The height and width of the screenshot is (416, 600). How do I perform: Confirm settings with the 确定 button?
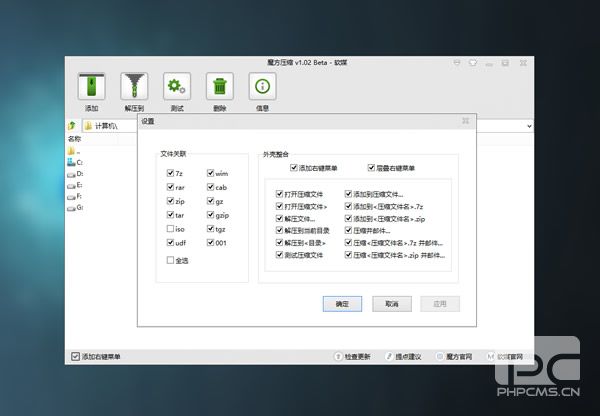[x=342, y=304]
